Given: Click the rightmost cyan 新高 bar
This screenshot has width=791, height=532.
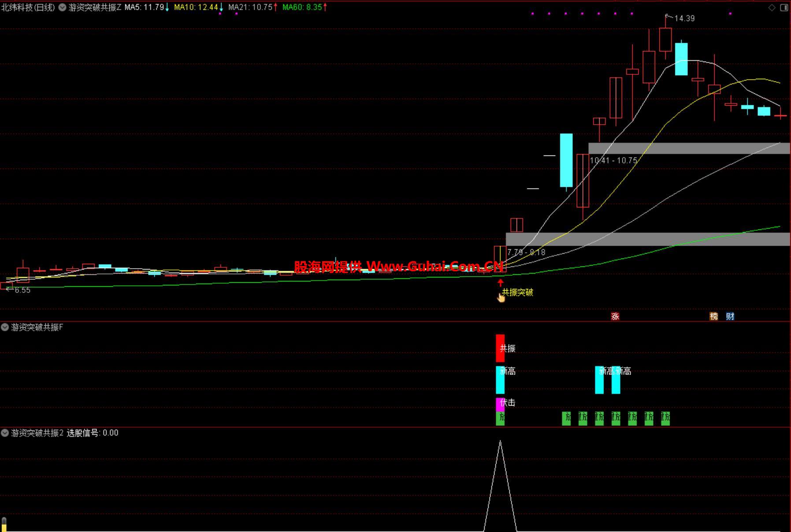Looking at the screenshot, I should [x=616, y=380].
